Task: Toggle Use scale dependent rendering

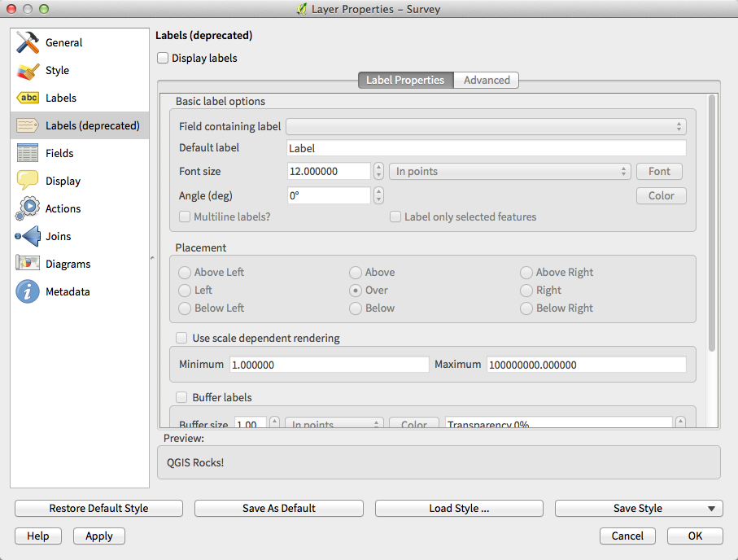Action: click(181, 338)
